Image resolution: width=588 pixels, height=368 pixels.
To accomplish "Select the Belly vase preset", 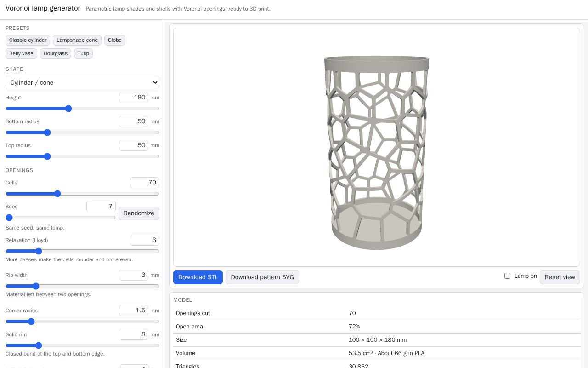I will (21, 53).
